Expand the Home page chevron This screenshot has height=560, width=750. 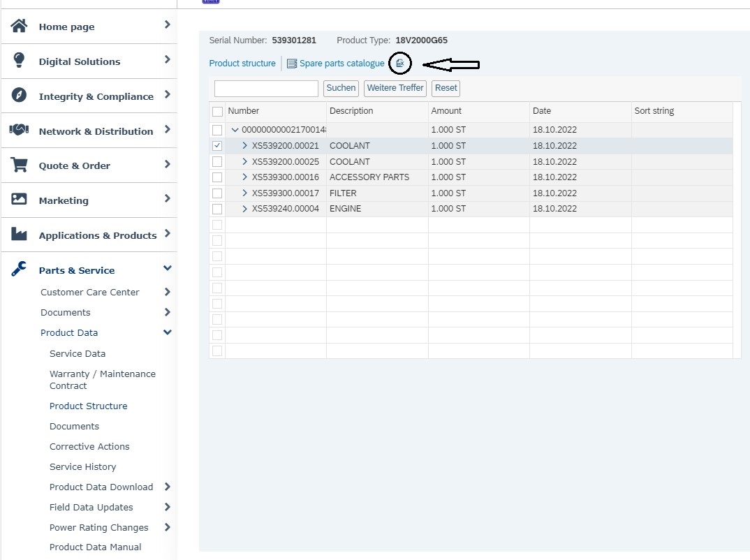(168, 24)
